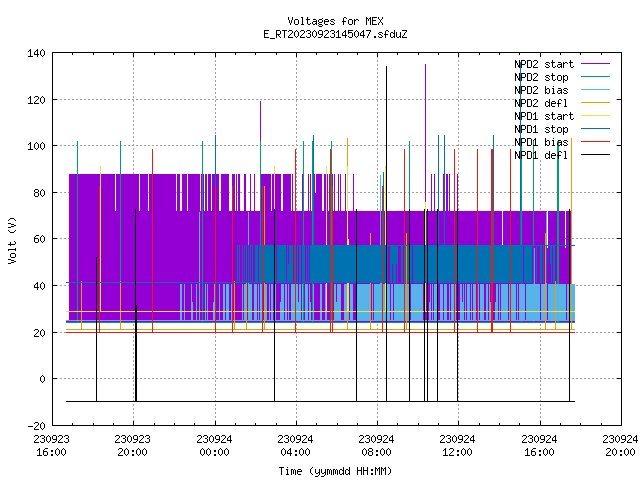Click the 140 y-axis tick label
The width and height of the screenshot is (640, 480).
[36, 53]
